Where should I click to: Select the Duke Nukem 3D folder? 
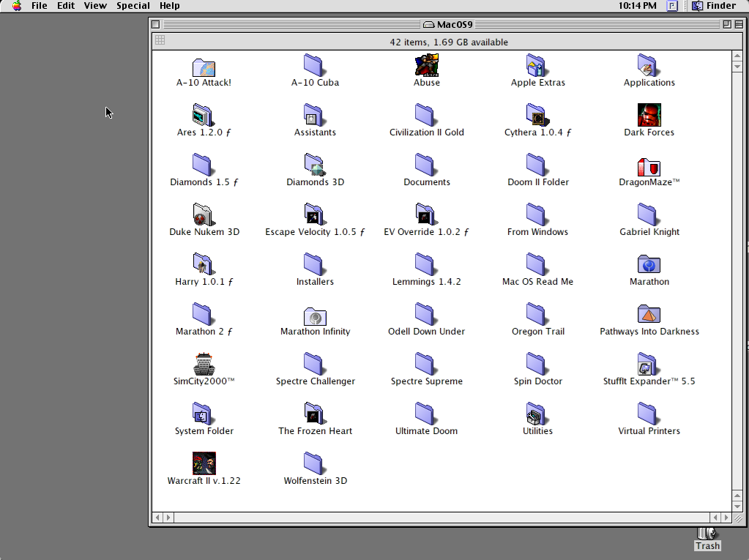204,214
